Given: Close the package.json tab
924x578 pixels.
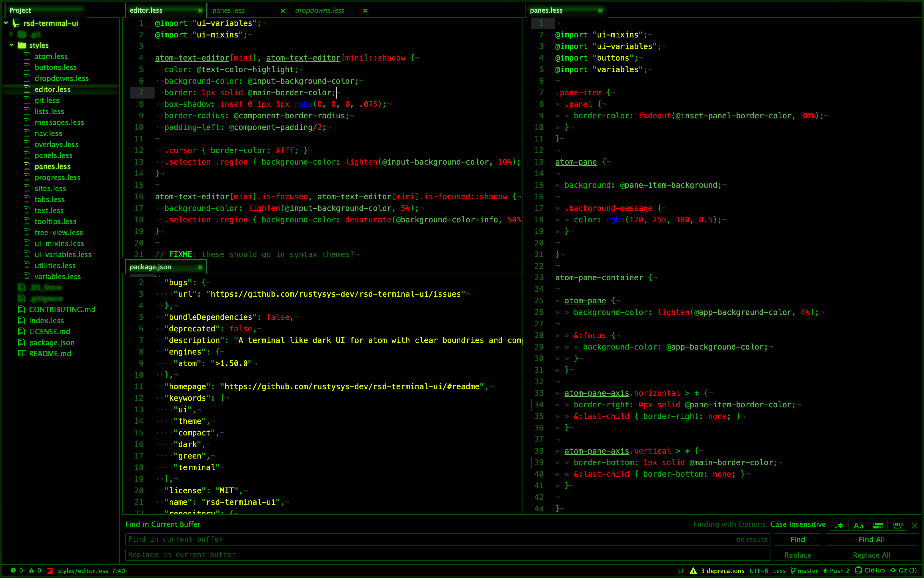Looking at the screenshot, I should click(200, 267).
